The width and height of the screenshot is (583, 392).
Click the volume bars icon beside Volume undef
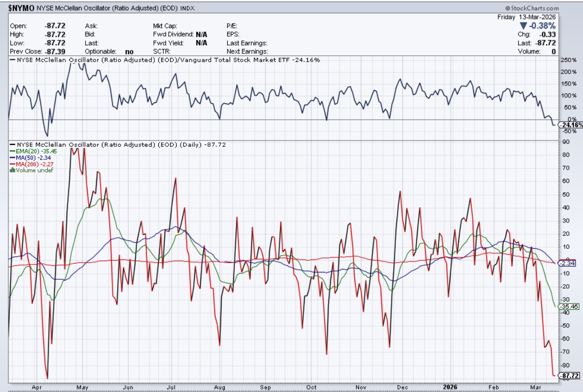click(12, 170)
